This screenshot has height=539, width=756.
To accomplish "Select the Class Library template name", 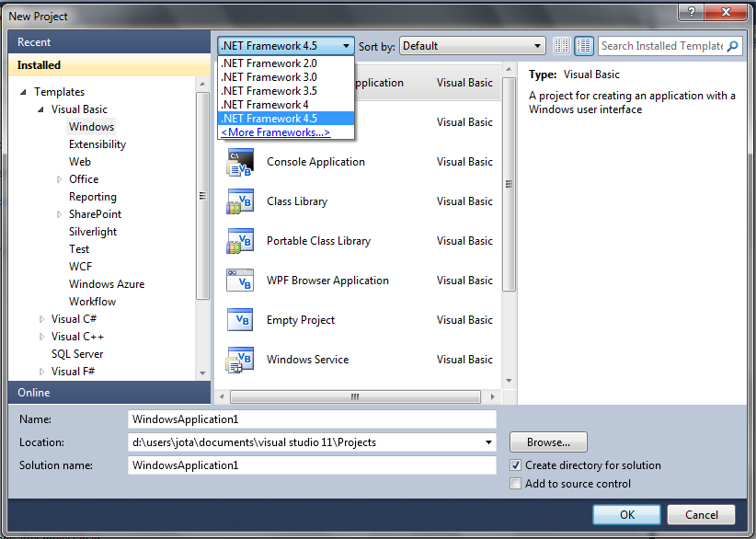I will (x=297, y=201).
